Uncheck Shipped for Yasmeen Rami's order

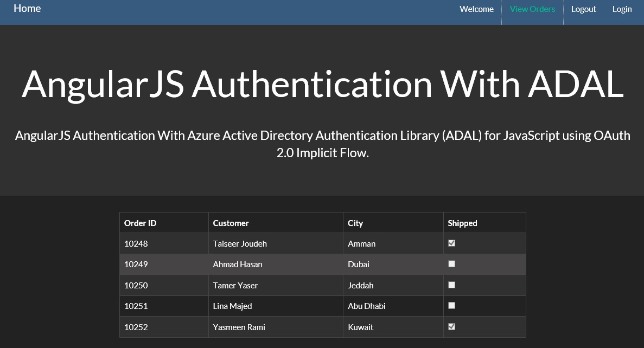451,326
